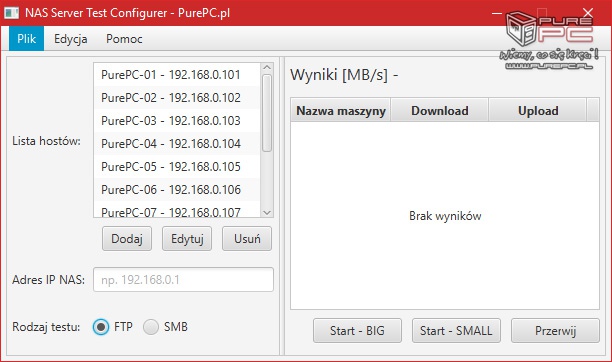The image size is (612, 362).
Task: Focus the Adres IP NAS field
Action: 183,280
